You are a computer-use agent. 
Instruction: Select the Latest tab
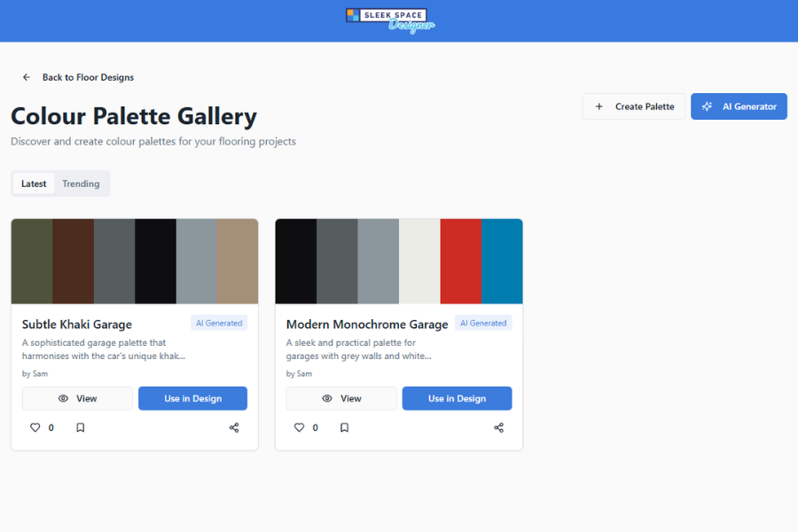tap(34, 184)
